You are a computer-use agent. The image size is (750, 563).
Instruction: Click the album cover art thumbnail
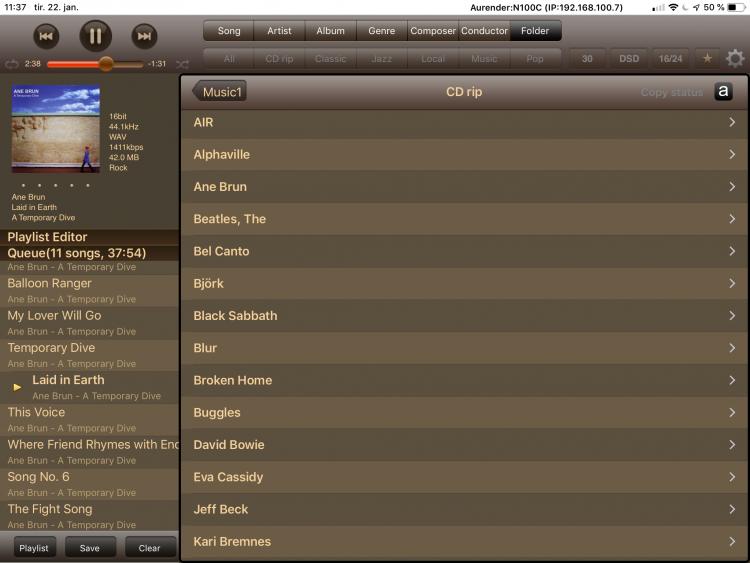click(x=56, y=129)
